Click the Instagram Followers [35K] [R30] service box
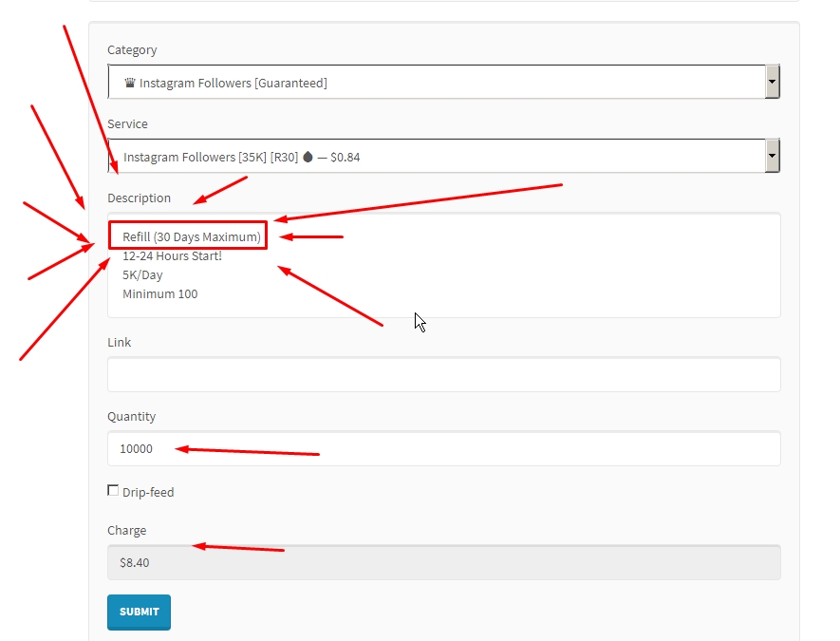This screenshot has height=641, width=840. (x=443, y=156)
